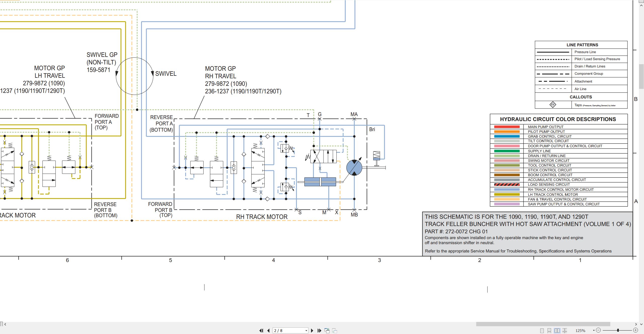
Task: Jump to the last page
Action: [319, 330]
